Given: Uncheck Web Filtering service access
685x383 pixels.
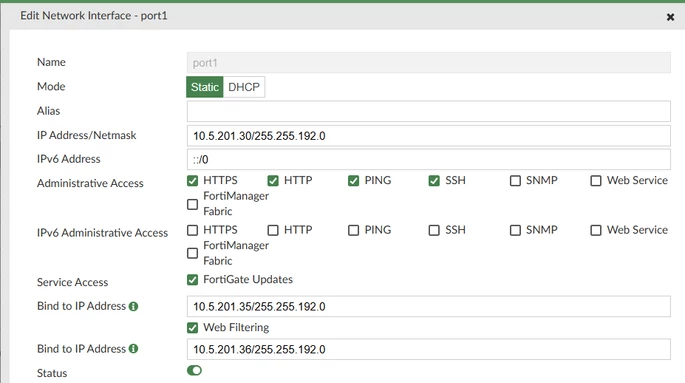Looking at the screenshot, I should [192, 328].
